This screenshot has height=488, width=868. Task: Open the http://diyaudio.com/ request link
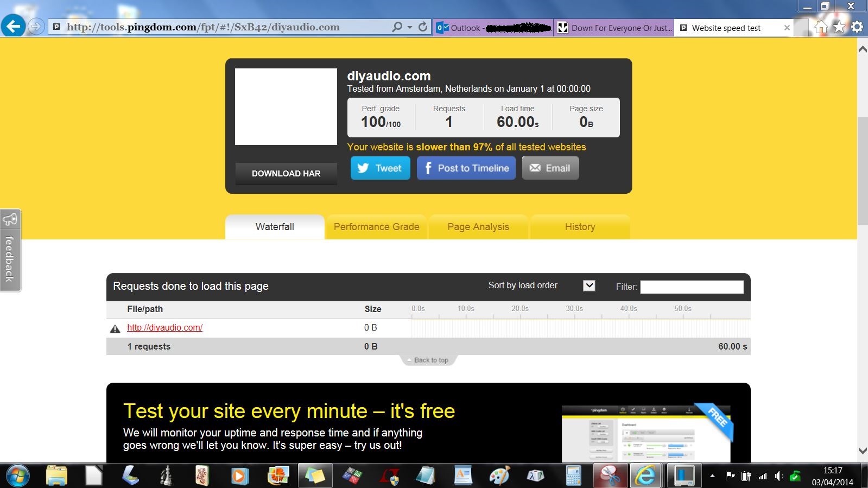(x=165, y=327)
